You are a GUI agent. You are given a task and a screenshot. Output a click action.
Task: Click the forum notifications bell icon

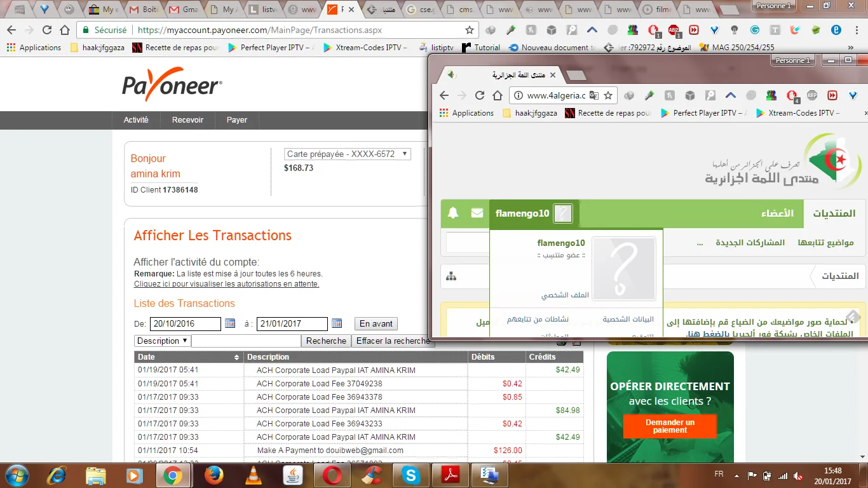[453, 213]
